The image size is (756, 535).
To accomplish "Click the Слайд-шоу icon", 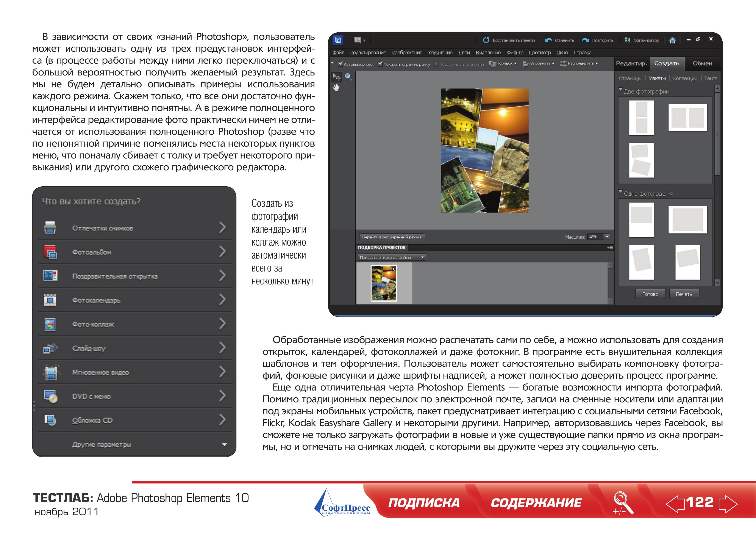I will pyautogui.click(x=50, y=348).
